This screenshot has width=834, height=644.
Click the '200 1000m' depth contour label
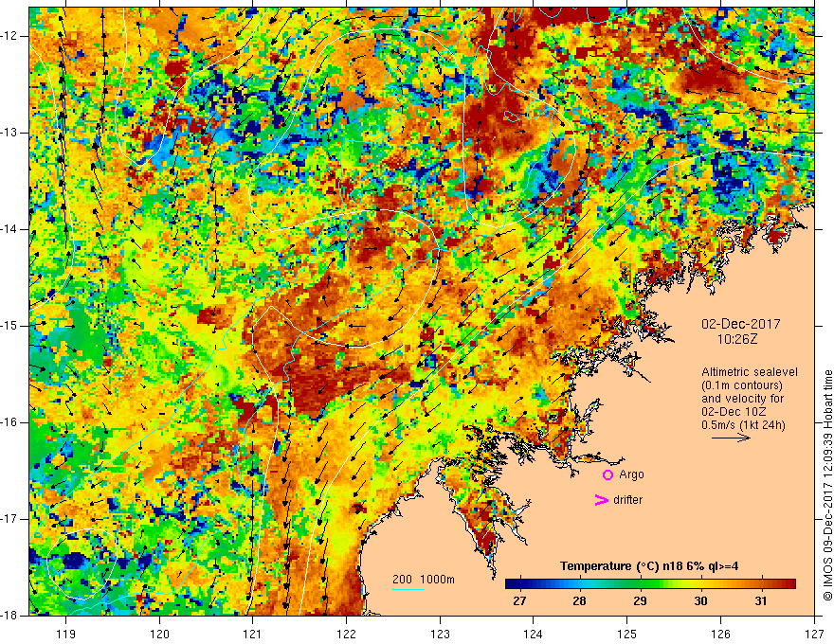tap(424, 580)
